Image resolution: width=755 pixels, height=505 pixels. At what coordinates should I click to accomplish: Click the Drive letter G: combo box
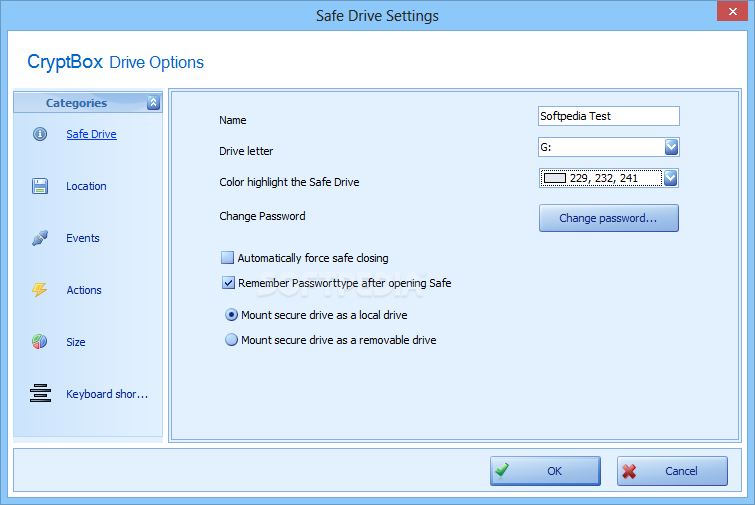click(x=609, y=147)
